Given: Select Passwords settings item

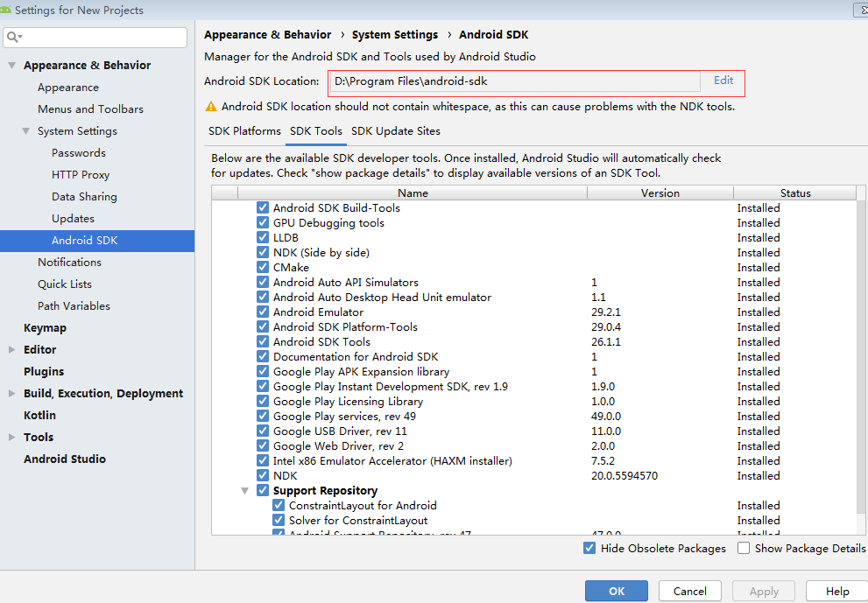Looking at the screenshot, I should 79,152.
